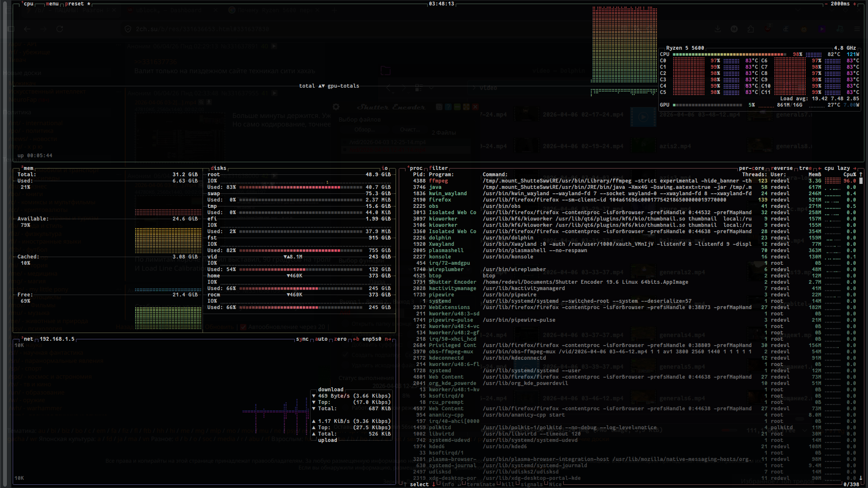Click right arrow after cpu lazy sorting
Viewport: 868px width, 488px height.
coord(854,168)
